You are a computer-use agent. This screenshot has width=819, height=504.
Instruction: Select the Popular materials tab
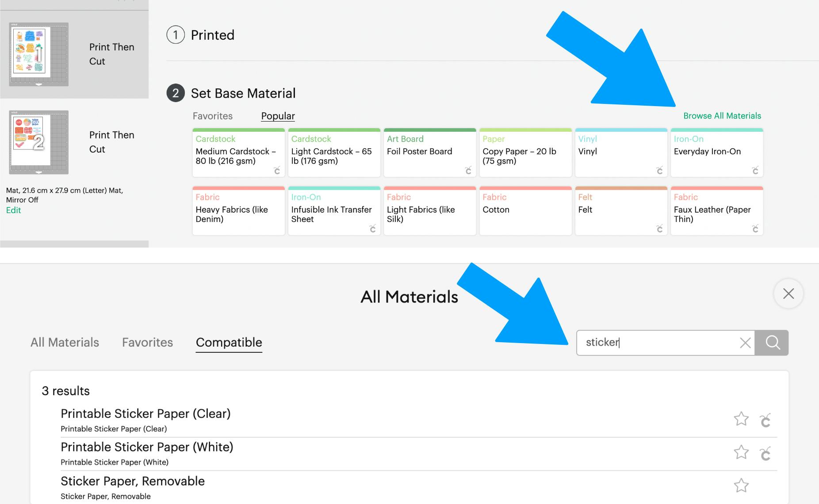pyautogui.click(x=278, y=116)
